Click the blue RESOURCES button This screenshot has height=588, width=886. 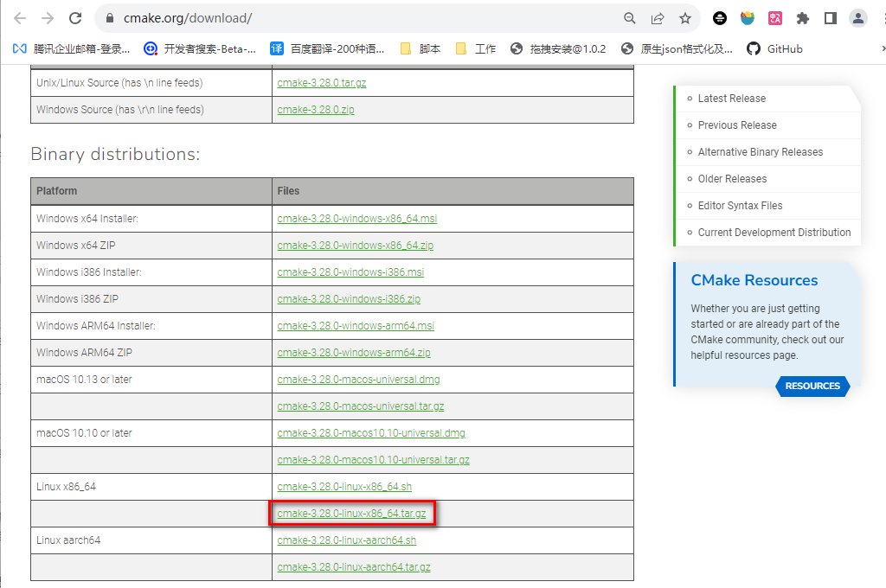(812, 387)
